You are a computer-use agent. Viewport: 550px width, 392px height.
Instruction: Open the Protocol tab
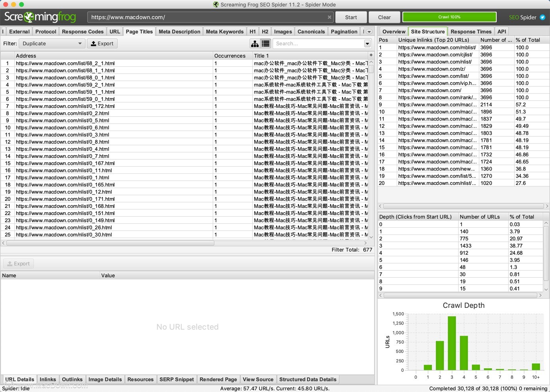(46, 32)
